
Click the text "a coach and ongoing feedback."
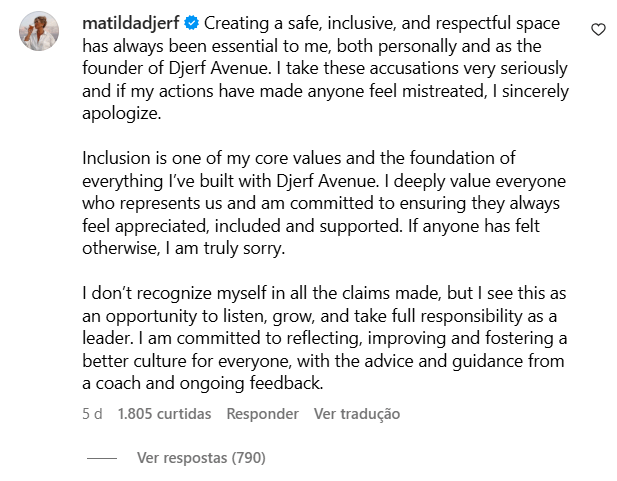click(203, 383)
